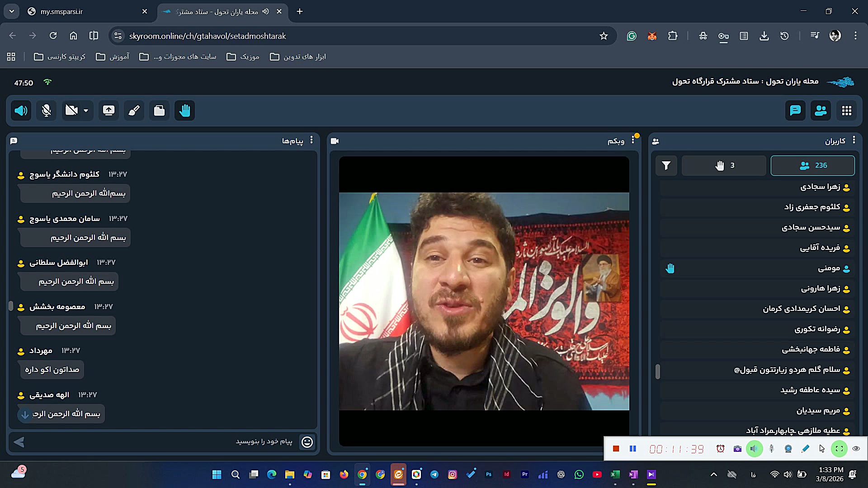Open the users panel options menu

click(x=854, y=141)
